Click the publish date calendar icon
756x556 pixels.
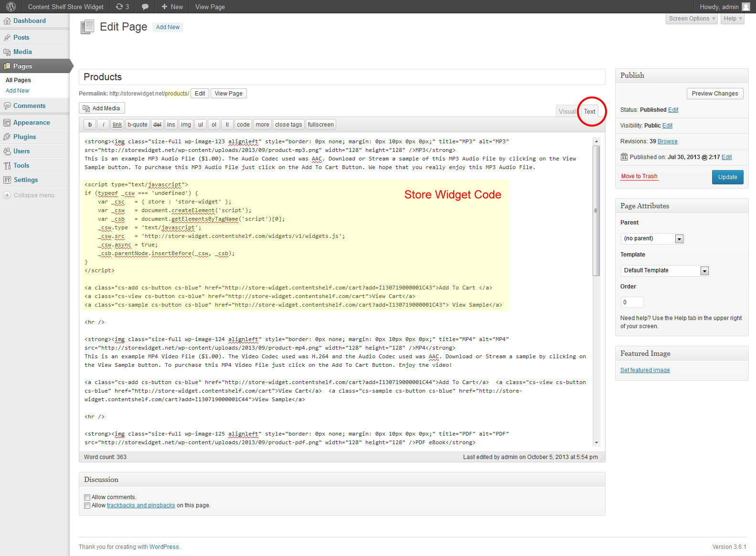(624, 157)
